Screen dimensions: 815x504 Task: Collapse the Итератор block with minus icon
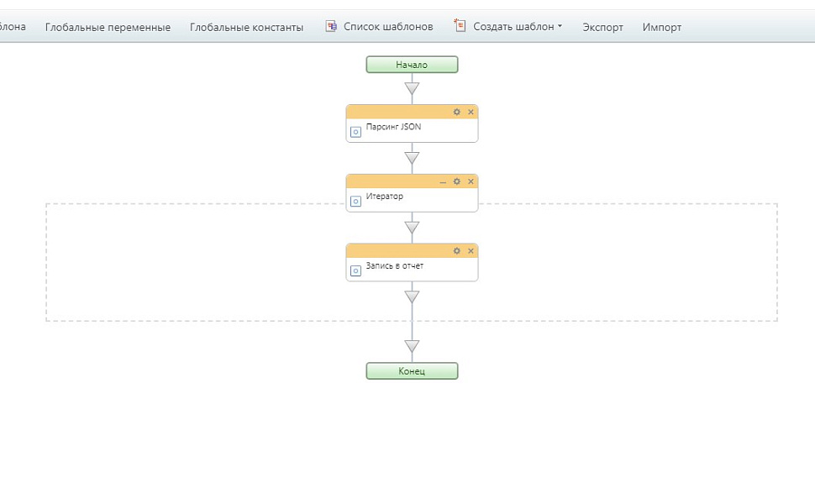coord(443,181)
